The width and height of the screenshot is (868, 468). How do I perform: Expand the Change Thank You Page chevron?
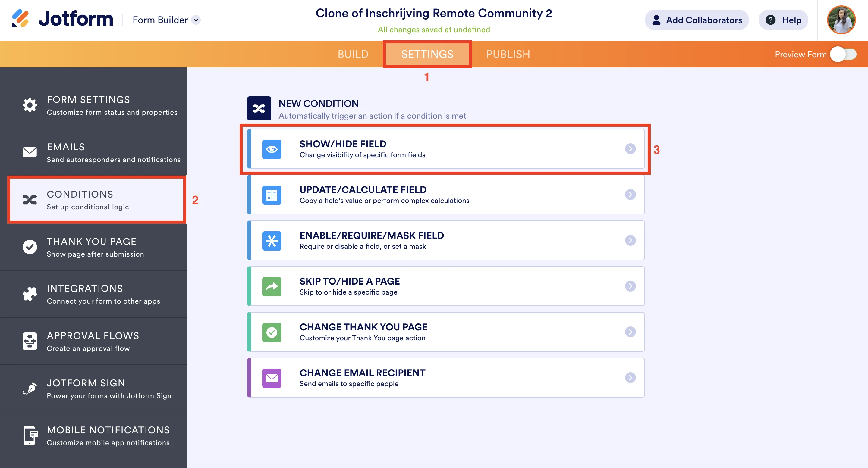click(x=630, y=332)
